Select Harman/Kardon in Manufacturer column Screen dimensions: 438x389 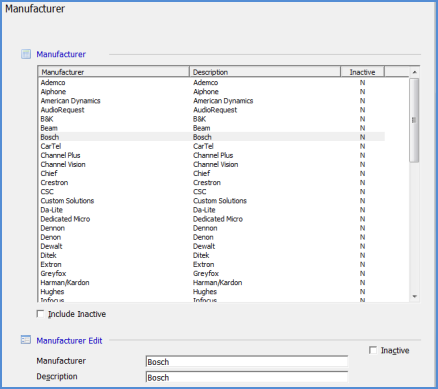(65, 283)
